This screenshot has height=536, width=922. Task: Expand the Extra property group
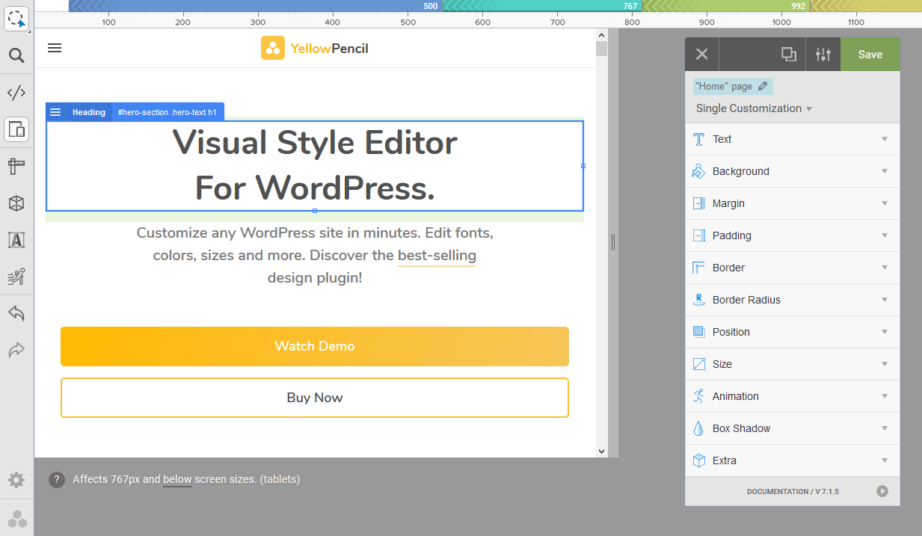(792, 461)
